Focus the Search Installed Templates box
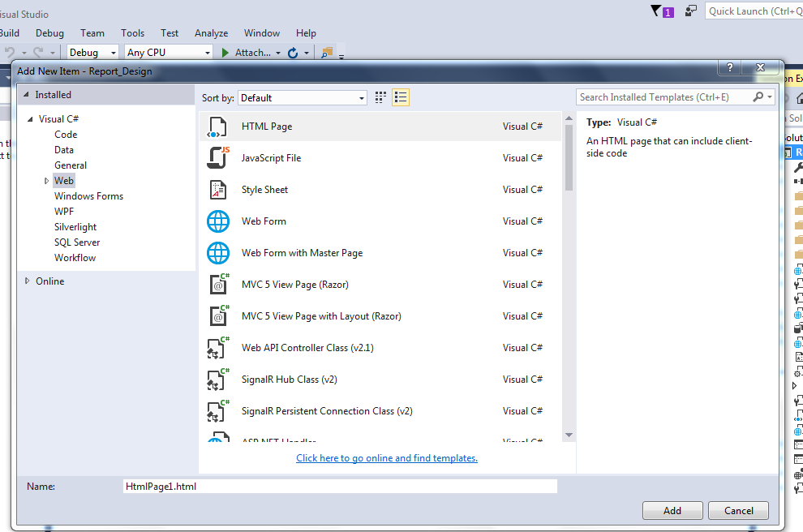The width and height of the screenshot is (803, 532). click(x=663, y=97)
